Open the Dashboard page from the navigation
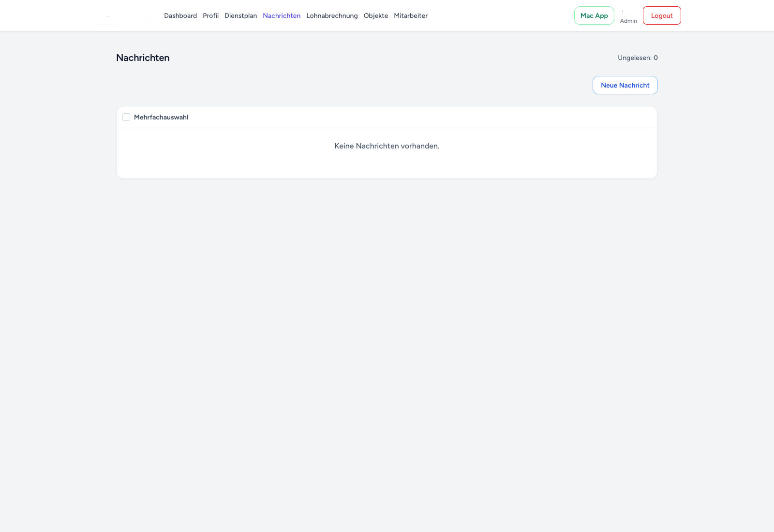Screen dimensions: 774x532 [x=180, y=15]
